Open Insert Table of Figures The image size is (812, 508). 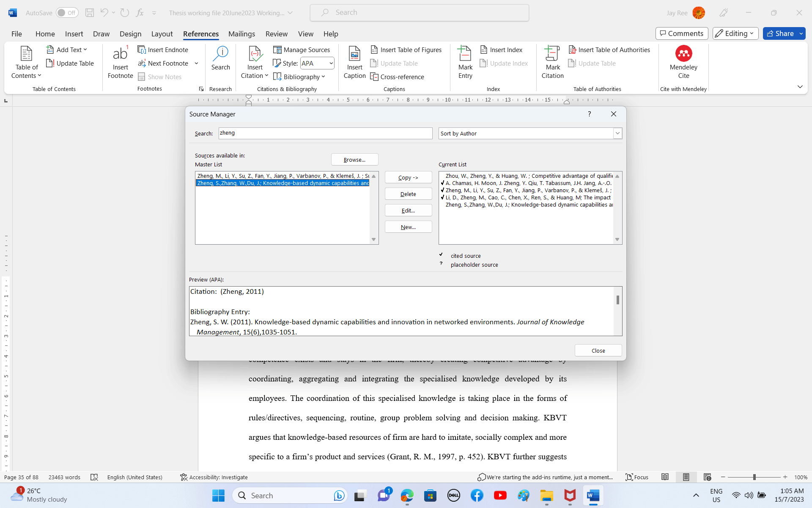tap(406, 50)
